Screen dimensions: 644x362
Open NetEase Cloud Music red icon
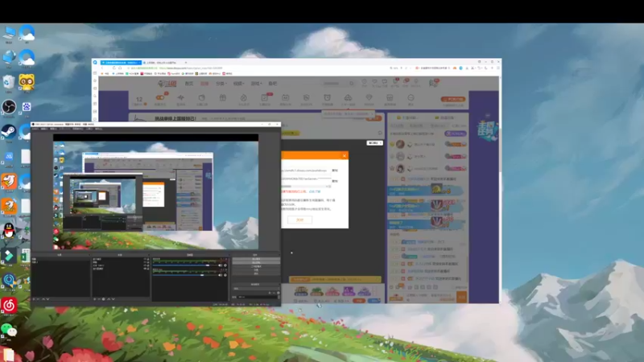pyautogui.click(x=9, y=306)
